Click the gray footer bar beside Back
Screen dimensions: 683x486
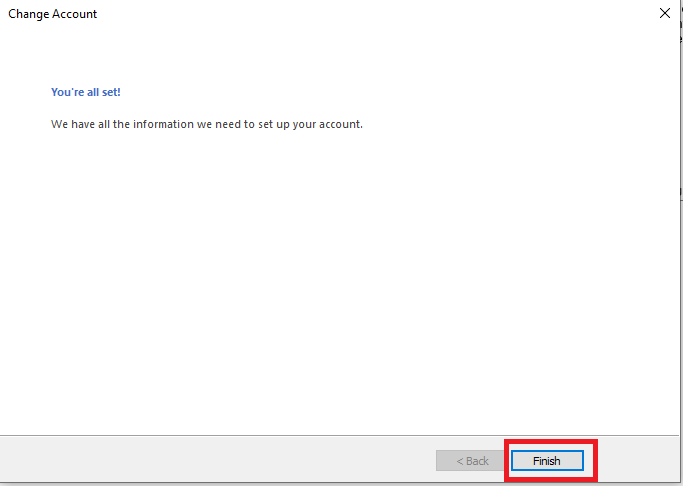point(218,459)
